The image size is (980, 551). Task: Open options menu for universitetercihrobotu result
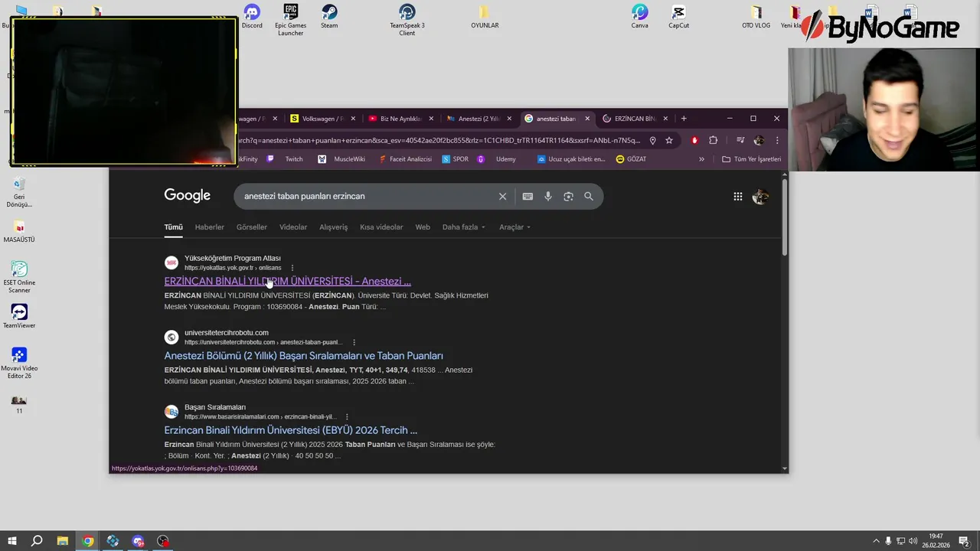[x=354, y=342]
